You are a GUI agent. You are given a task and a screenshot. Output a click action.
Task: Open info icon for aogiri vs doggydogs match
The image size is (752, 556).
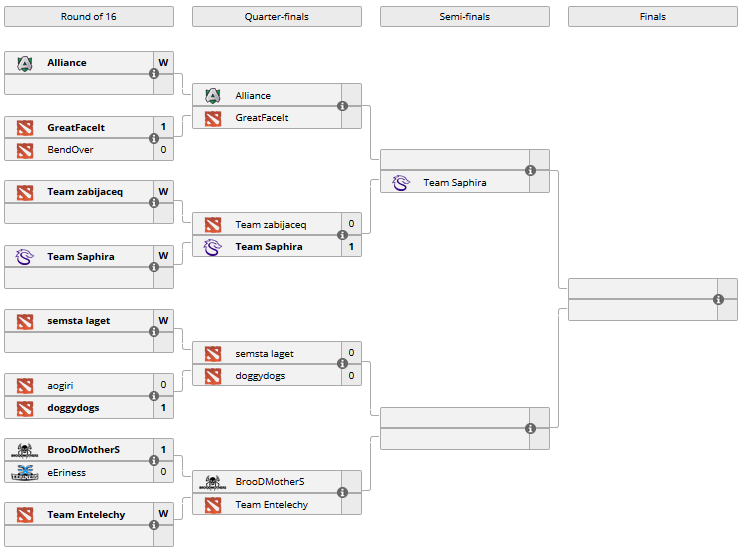click(x=154, y=397)
